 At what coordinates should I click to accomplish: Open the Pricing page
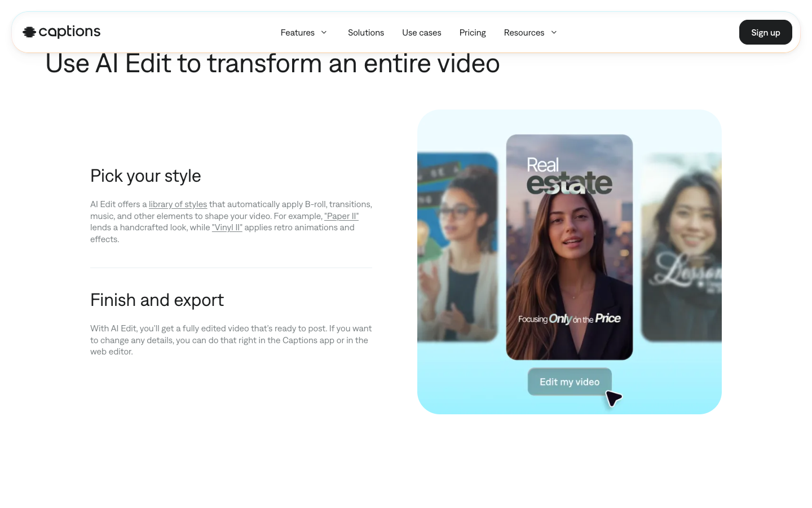[473, 33]
